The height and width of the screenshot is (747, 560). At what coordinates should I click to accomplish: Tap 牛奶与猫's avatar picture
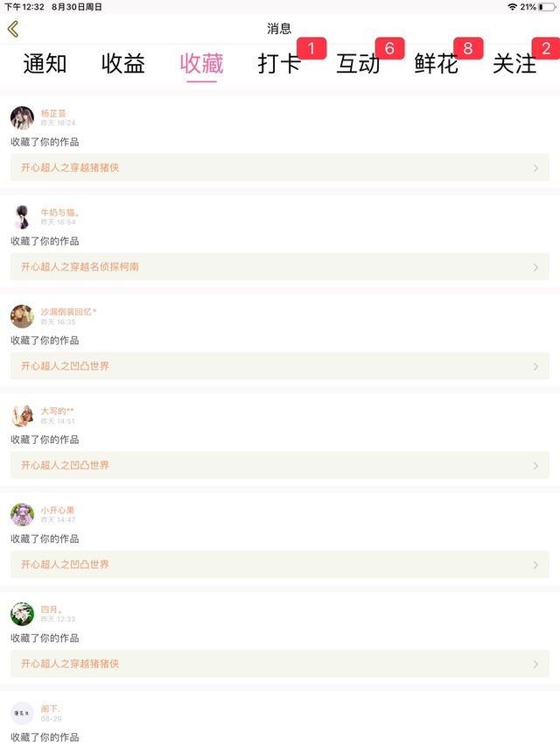[x=23, y=217]
